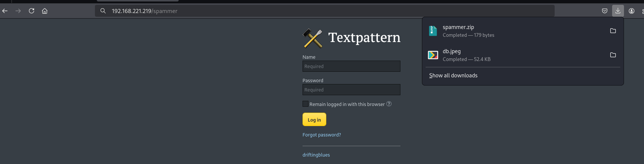
Task: Go to the browser home page
Action: (x=45, y=11)
